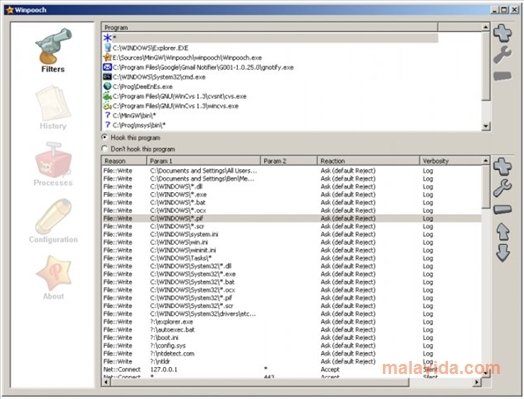
Task: Remove selected program with minus icon
Action: pyautogui.click(x=502, y=76)
